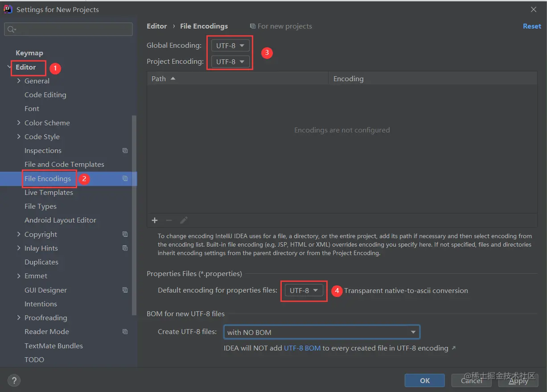Expand the Proofreading node arrow
Image resolution: width=547 pixels, height=392 pixels.
tap(19, 318)
